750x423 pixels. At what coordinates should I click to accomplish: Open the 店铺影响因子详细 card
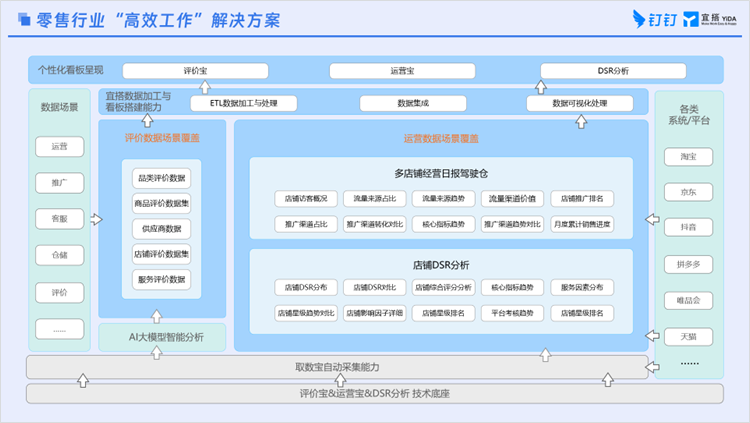[375, 313]
